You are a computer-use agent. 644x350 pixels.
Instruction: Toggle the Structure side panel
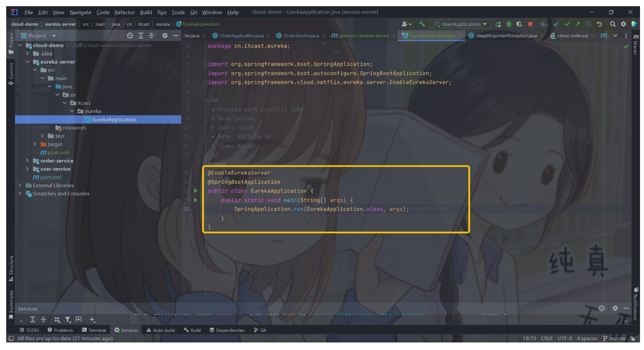coord(11,268)
